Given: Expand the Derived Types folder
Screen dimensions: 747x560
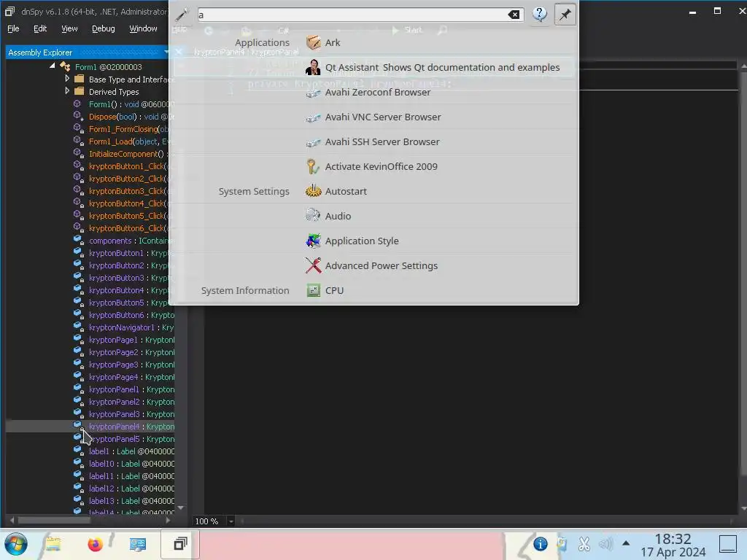Looking at the screenshot, I should tap(67, 91).
